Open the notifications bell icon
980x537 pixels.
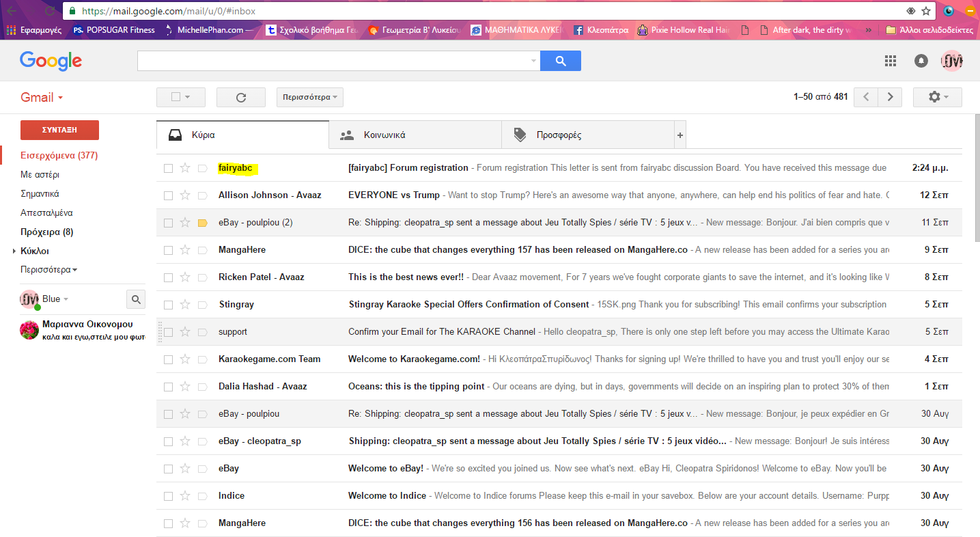(x=921, y=61)
